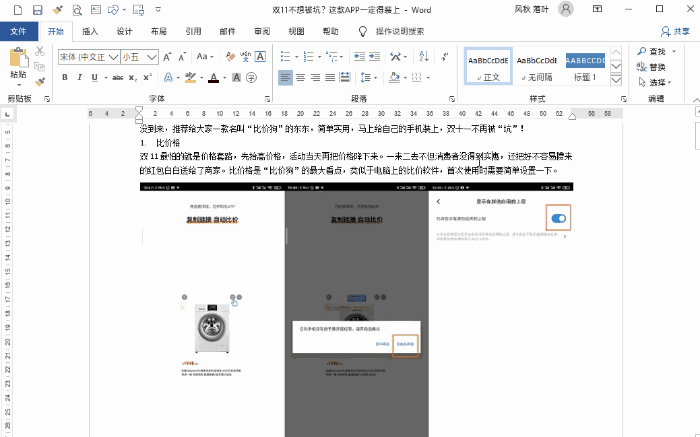The width and height of the screenshot is (700, 437).
Task: Click the 共享 Share button
Action: tap(675, 31)
